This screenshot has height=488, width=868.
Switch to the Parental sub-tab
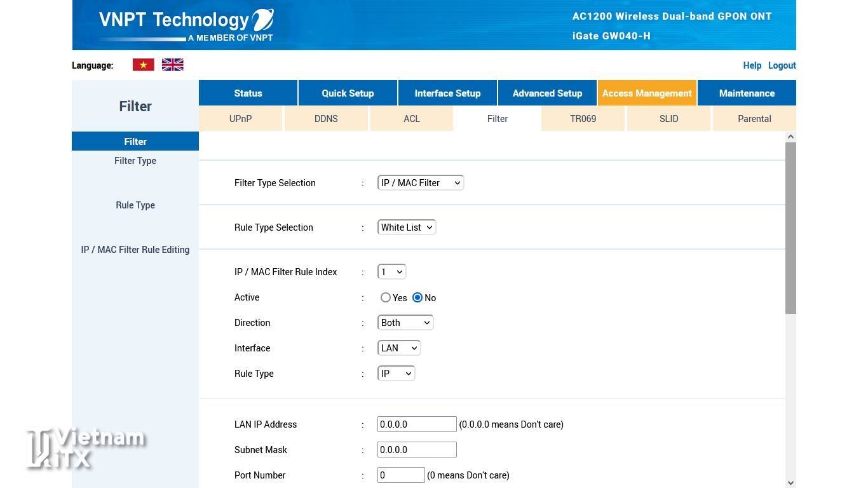pos(754,119)
